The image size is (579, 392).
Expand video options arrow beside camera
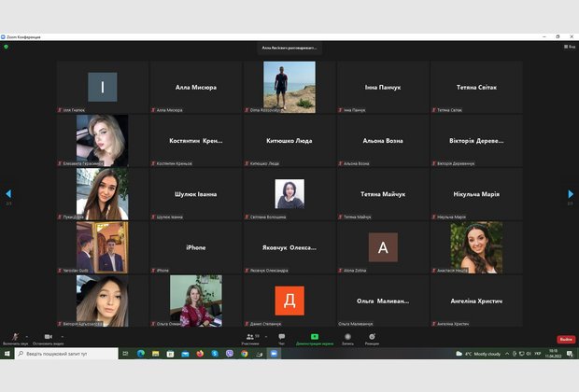click(x=60, y=335)
